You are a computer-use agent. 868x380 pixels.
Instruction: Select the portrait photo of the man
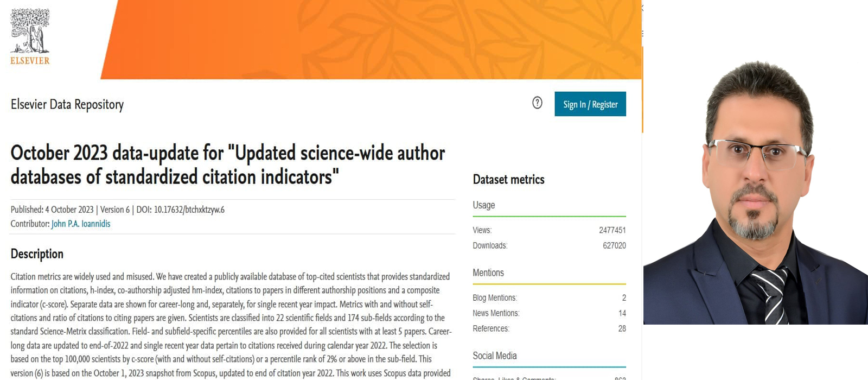(756, 192)
